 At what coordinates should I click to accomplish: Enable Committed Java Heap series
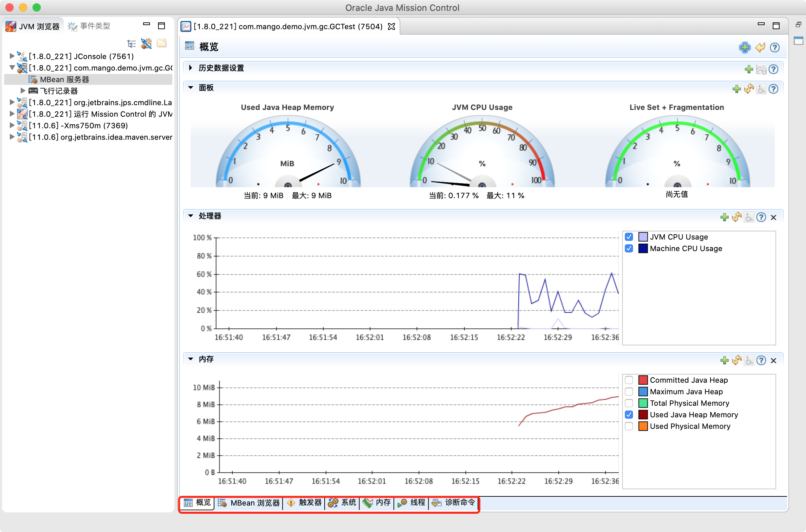(x=629, y=380)
